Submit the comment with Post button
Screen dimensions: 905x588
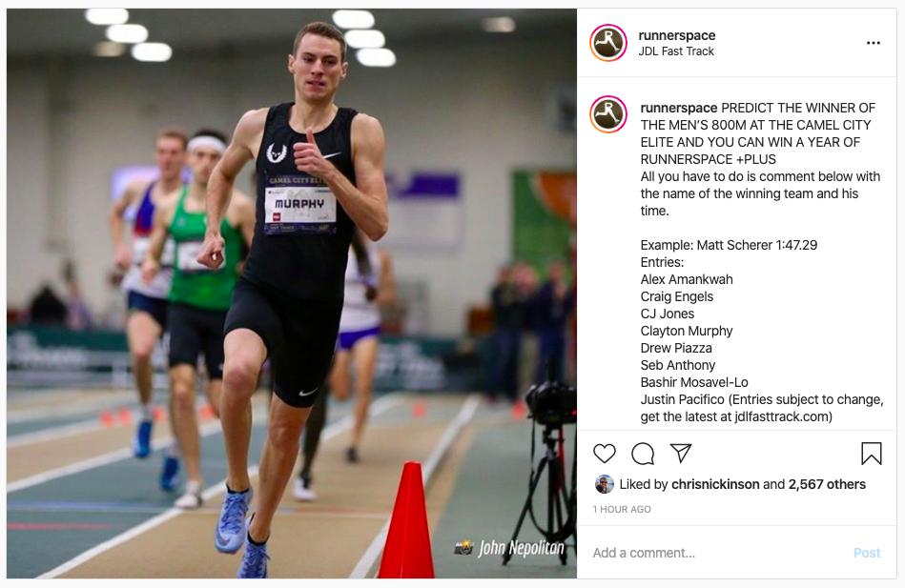867,553
